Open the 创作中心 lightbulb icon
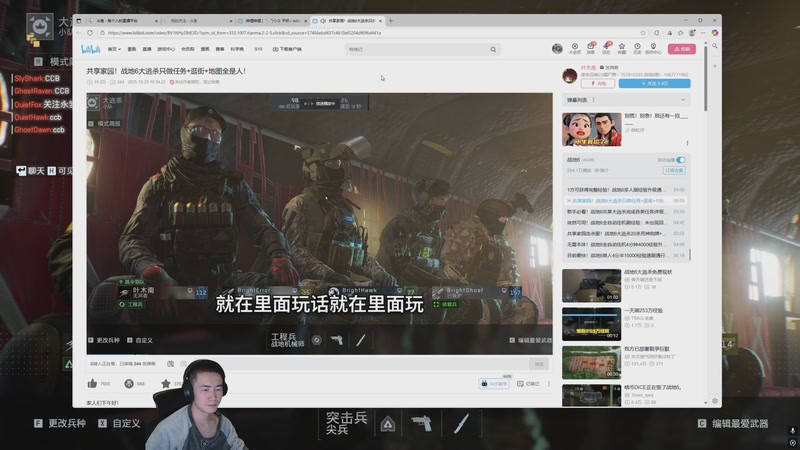This screenshot has width=800, height=450. [653, 48]
